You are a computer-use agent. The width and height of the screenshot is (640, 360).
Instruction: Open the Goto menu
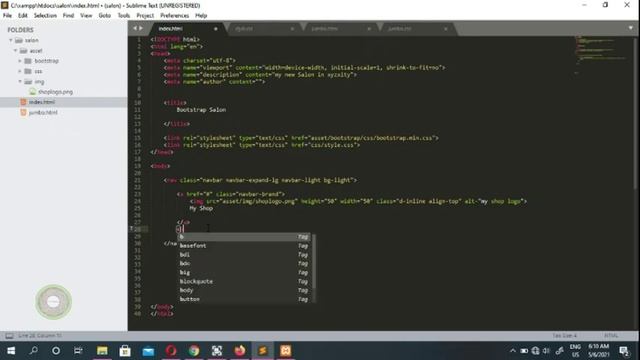point(104,16)
